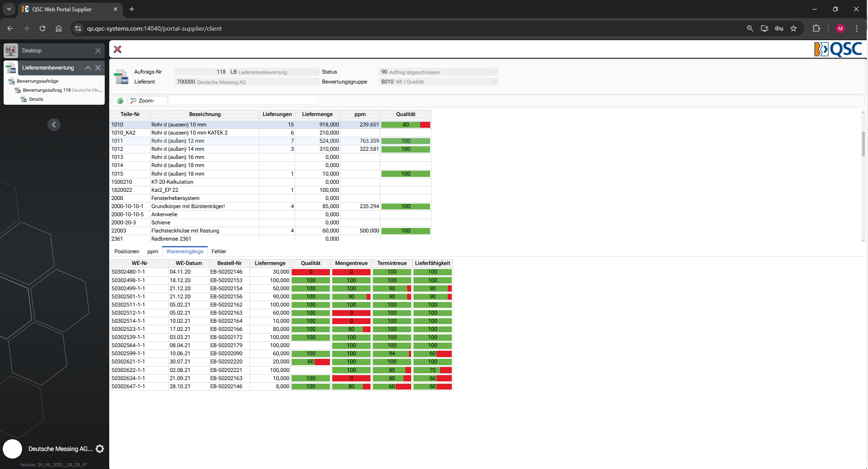Click the user avatar circle at bottom left
The width and height of the screenshot is (868, 469).
[13, 449]
